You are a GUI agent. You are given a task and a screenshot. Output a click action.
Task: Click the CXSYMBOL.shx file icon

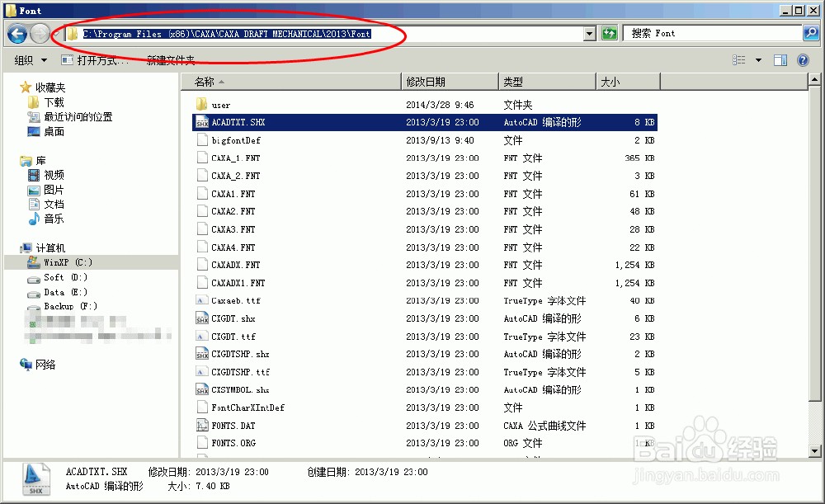click(x=202, y=390)
